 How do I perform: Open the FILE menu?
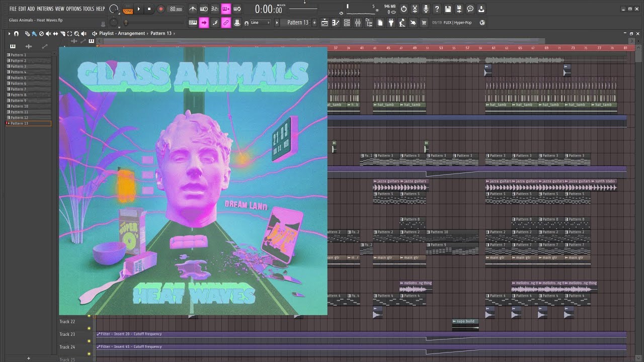click(13, 9)
